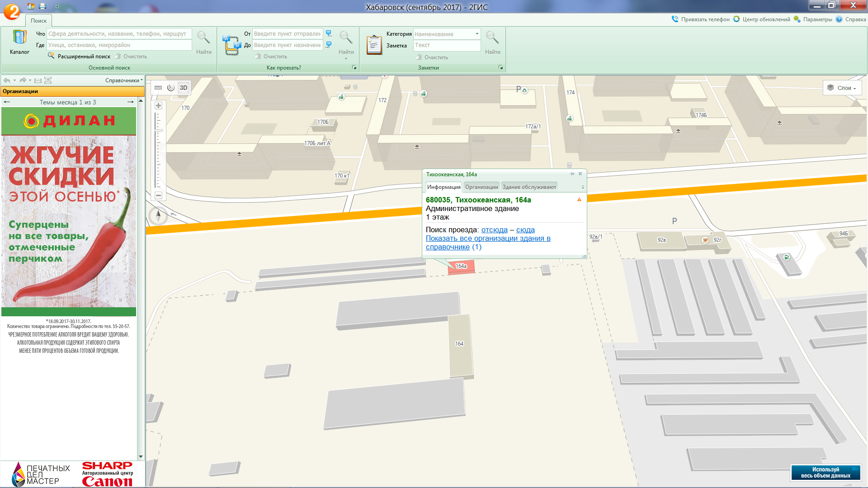
Task: Click the map compass icon
Action: (158, 216)
